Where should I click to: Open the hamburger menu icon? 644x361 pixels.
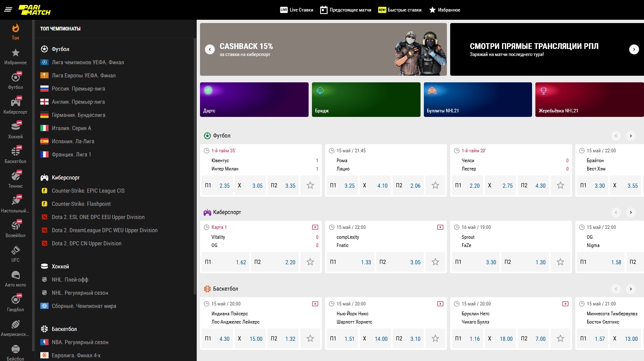[8, 9]
